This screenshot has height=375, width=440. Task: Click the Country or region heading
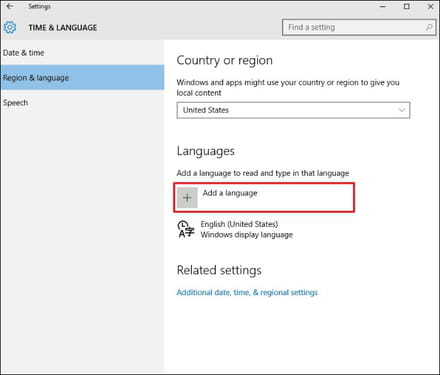click(x=225, y=60)
